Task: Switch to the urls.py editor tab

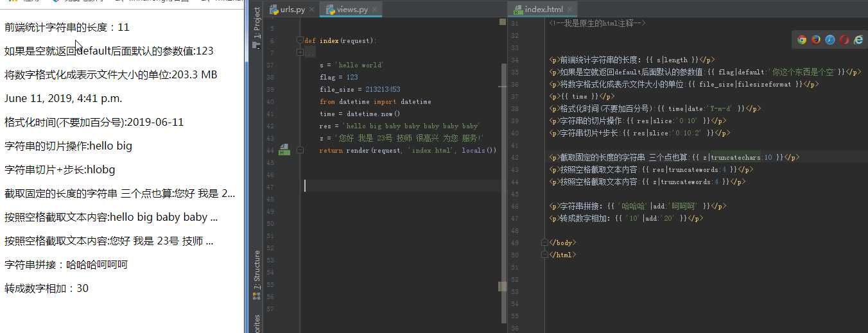Action: [x=292, y=9]
